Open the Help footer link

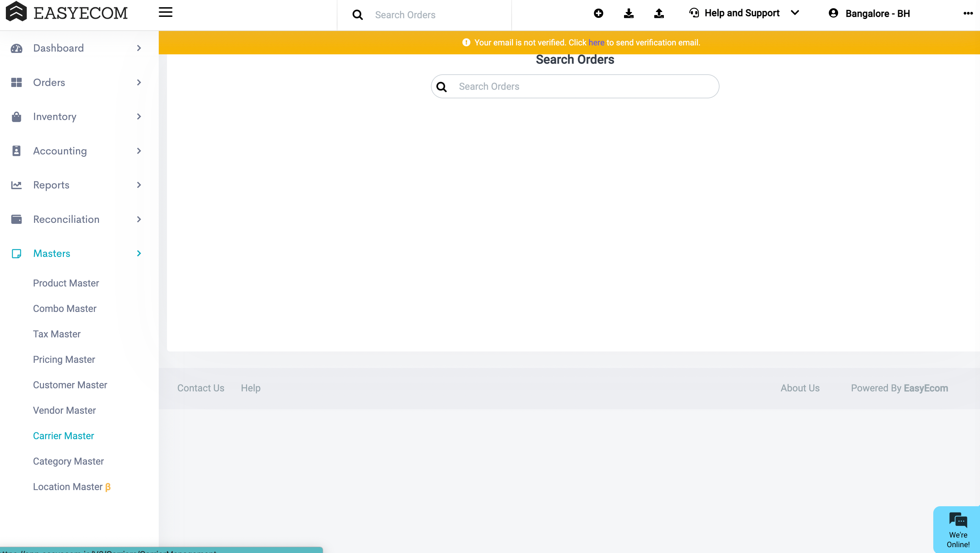pyautogui.click(x=251, y=388)
